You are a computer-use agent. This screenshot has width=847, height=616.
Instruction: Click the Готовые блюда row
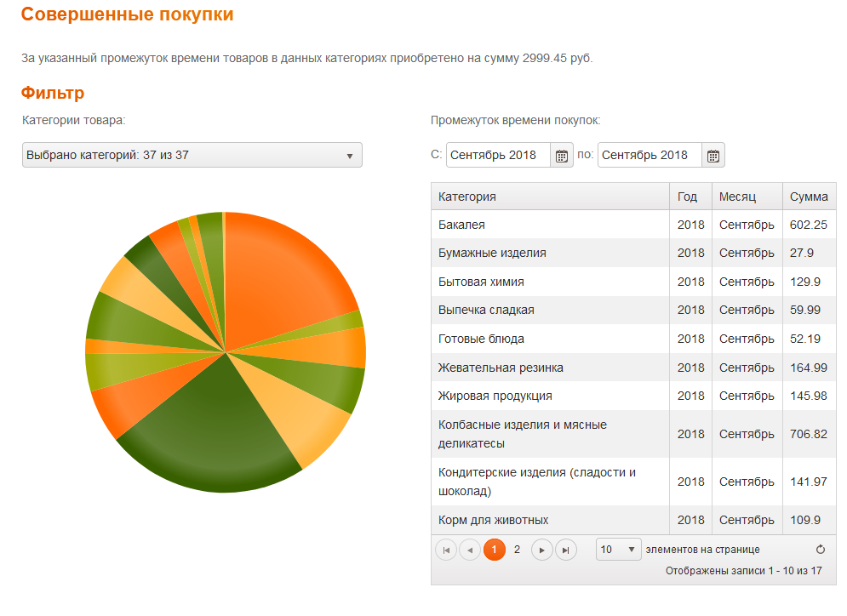tap(633, 339)
